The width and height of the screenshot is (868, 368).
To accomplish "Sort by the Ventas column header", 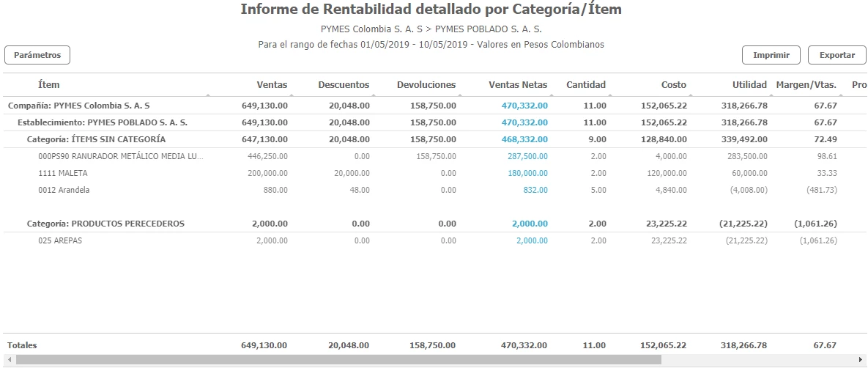I will coord(272,85).
